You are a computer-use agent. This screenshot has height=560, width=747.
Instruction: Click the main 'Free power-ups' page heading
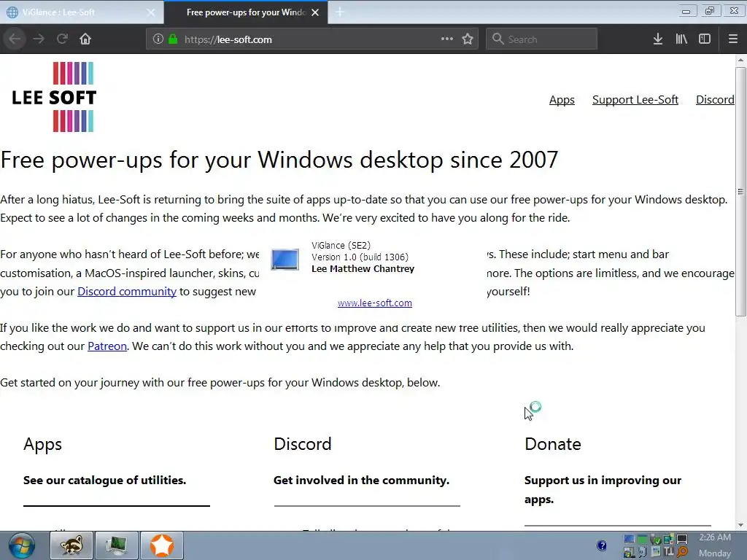(279, 160)
